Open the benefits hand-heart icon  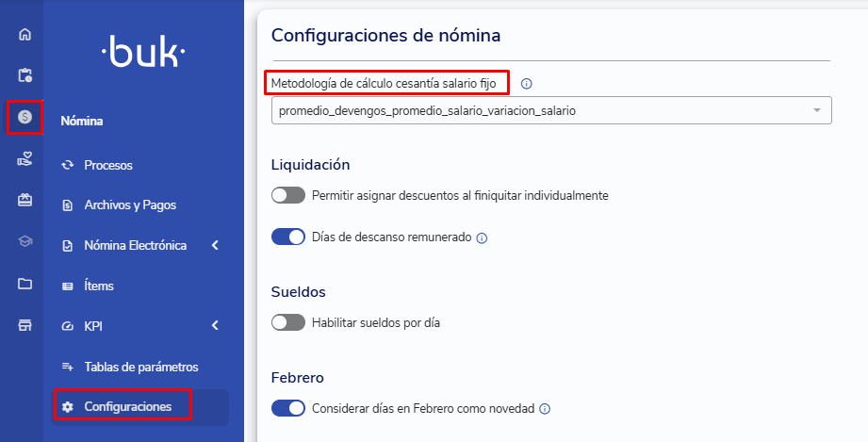click(x=25, y=159)
